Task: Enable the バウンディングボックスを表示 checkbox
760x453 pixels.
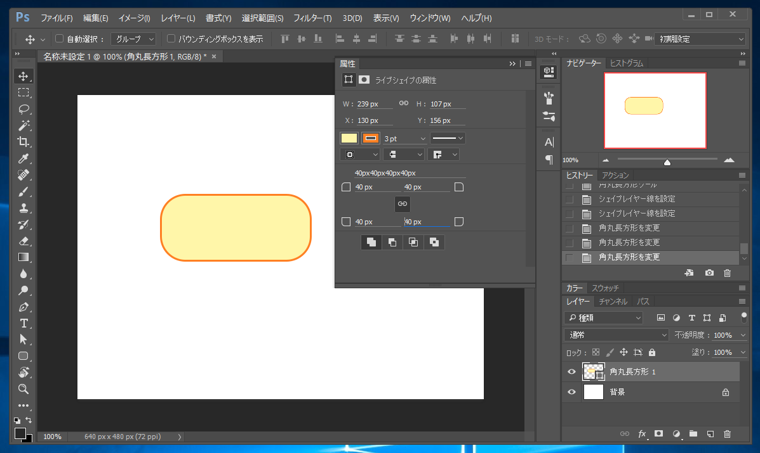Action: (x=171, y=39)
